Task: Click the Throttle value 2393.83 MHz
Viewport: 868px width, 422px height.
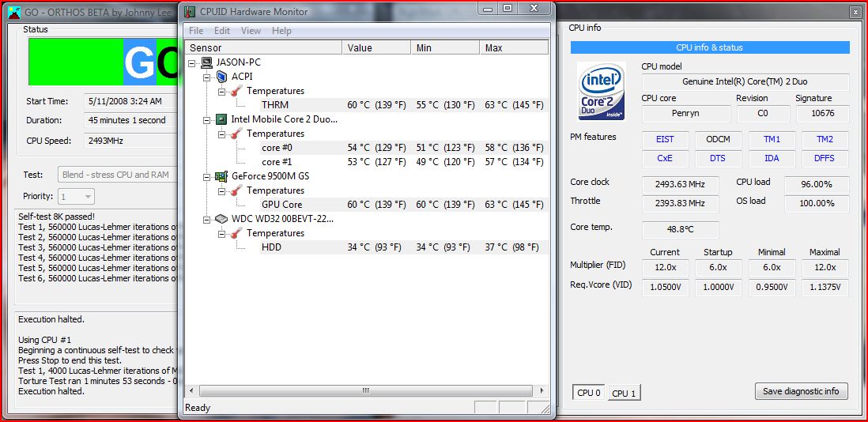Action: 681,203
